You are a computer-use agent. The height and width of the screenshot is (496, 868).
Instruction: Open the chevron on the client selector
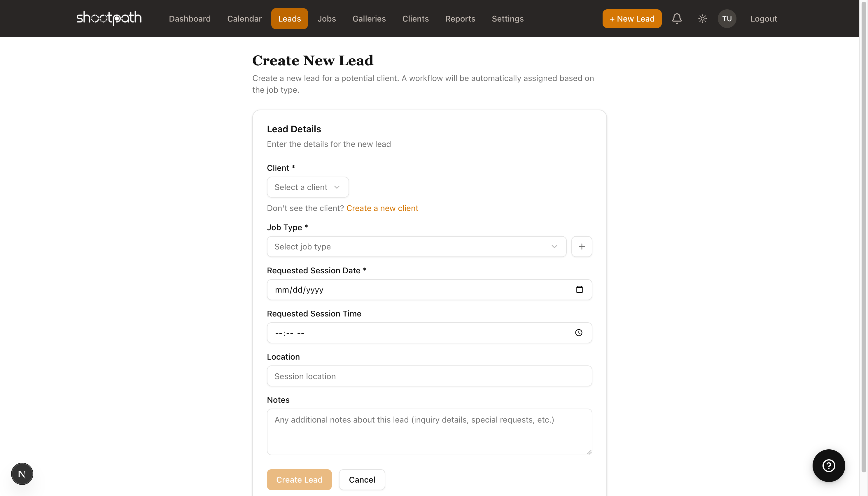pyautogui.click(x=337, y=187)
